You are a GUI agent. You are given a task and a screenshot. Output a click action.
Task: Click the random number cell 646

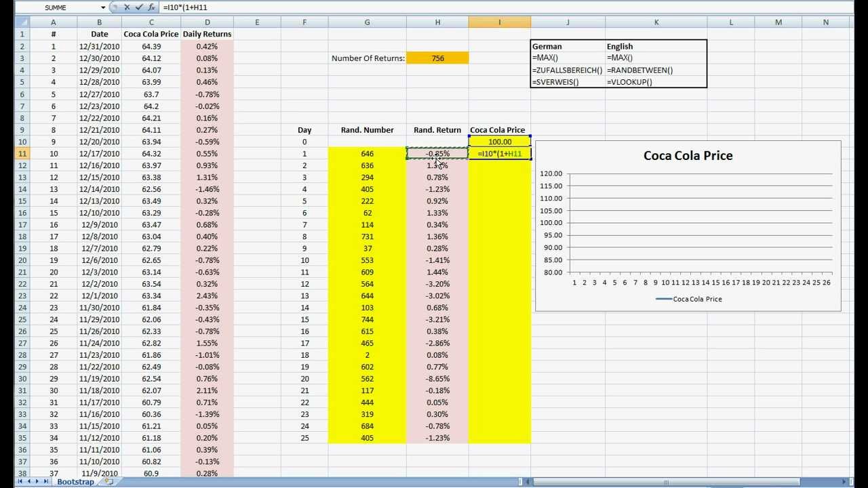coord(367,154)
